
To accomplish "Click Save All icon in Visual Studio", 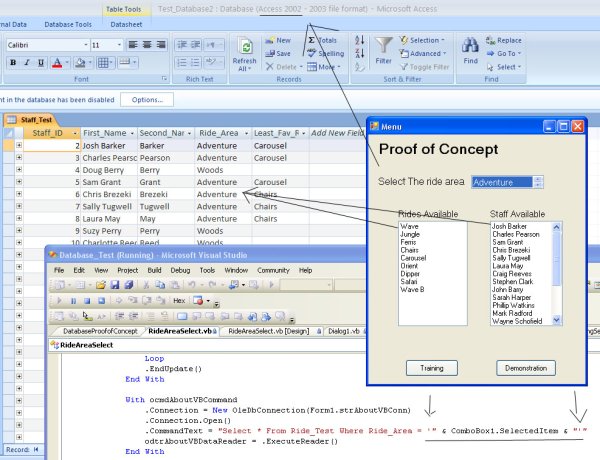I will pyautogui.click(x=129, y=285).
